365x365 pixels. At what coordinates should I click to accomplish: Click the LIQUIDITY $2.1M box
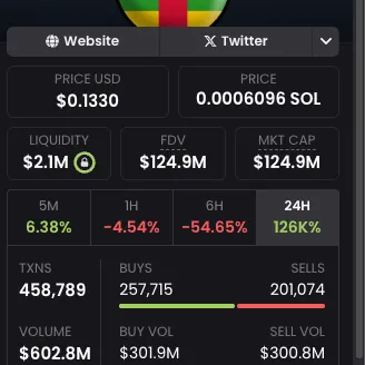[59, 153]
